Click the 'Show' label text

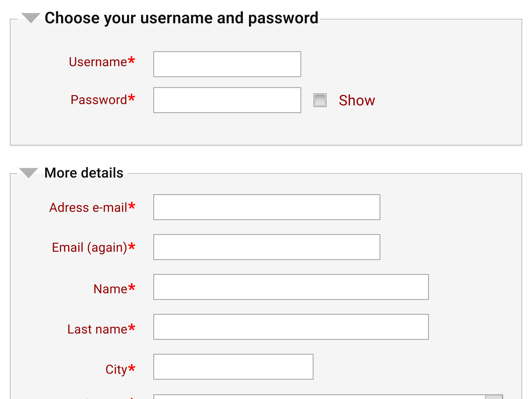(357, 100)
